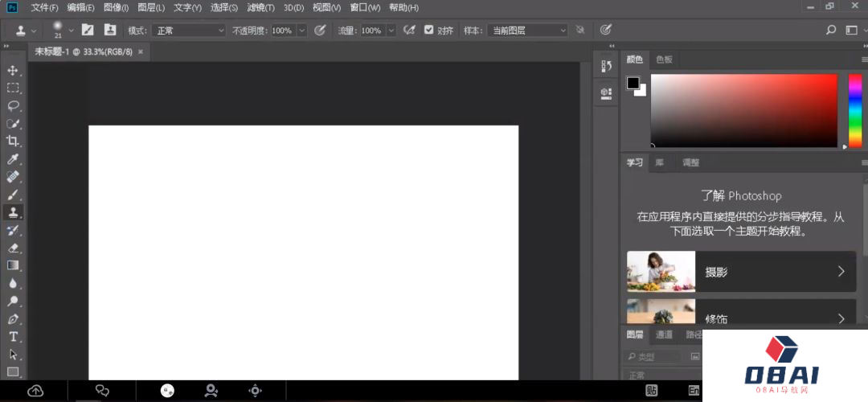Select the Brush tool
This screenshot has height=402, width=868.
click(x=13, y=195)
